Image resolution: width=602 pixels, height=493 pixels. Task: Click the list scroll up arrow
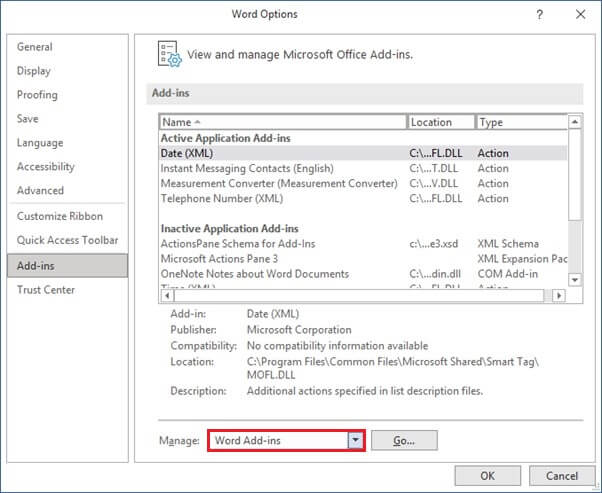(x=575, y=122)
